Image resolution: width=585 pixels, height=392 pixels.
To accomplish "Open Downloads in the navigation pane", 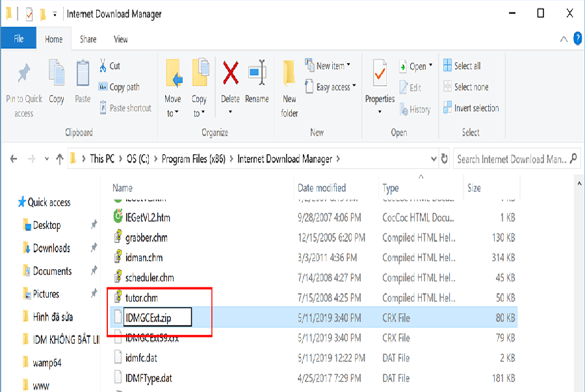I will [47, 248].
